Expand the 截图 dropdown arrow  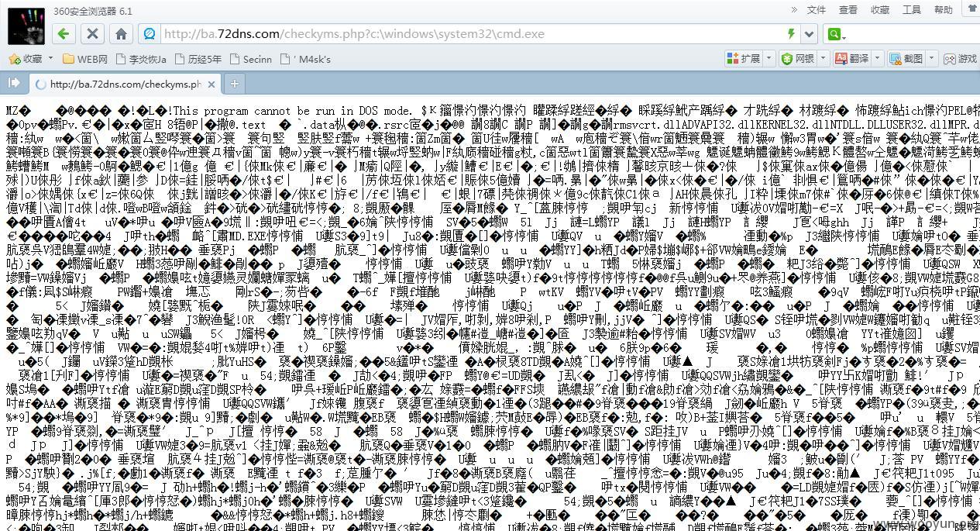coord(931,59)
